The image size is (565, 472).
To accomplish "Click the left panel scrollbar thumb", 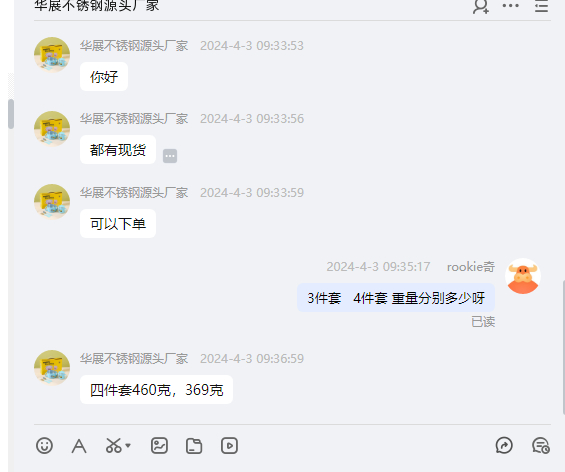I will pyautogui.click(x=11, y=114).
